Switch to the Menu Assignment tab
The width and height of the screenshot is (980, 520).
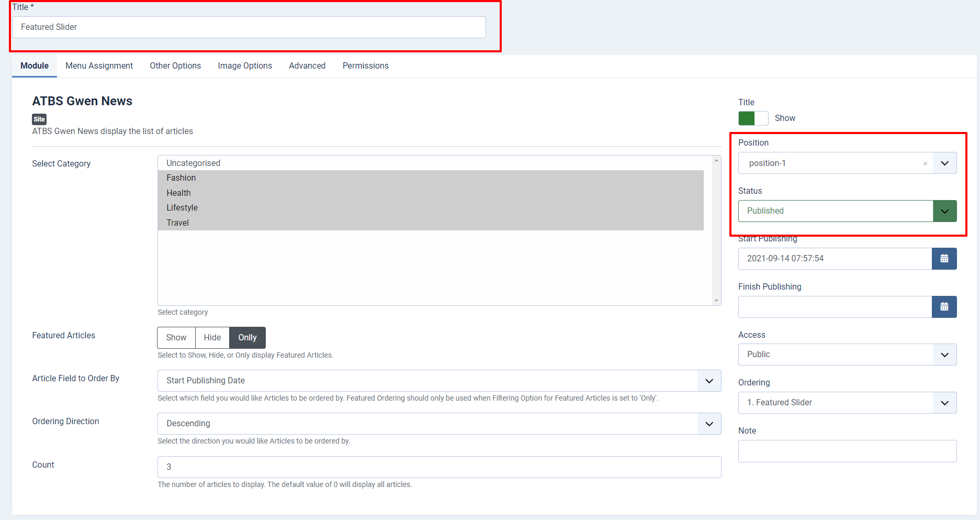(99, 66)
